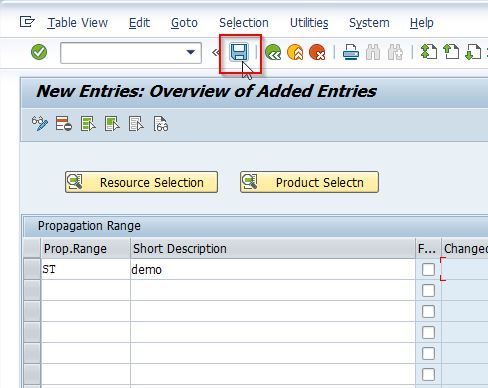Collapse the command field with the double-chevron

[216, 52]
